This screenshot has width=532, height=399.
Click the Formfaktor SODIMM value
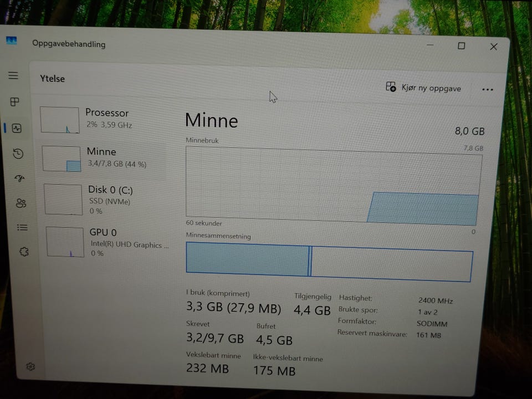pos(432,324)
